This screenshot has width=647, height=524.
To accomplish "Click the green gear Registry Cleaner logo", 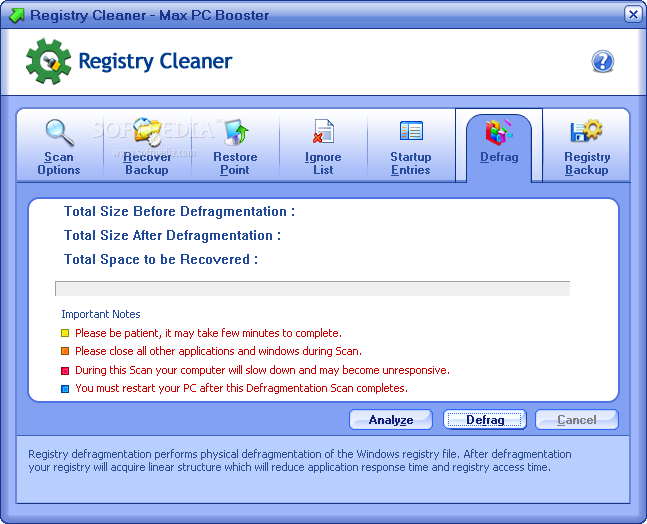I will (x=48, y=61).
